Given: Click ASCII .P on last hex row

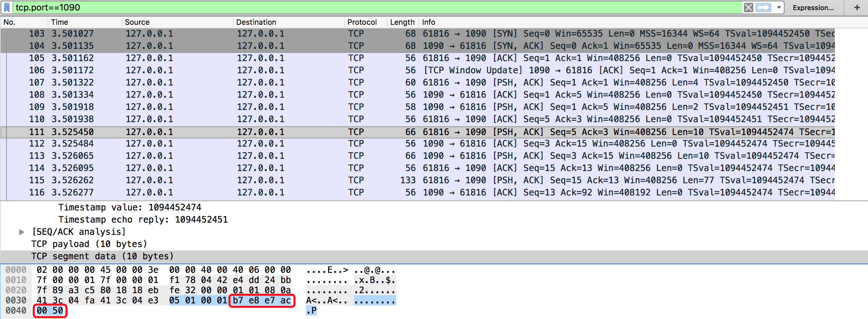Looking at the screenshot, I should coord(311,311).
